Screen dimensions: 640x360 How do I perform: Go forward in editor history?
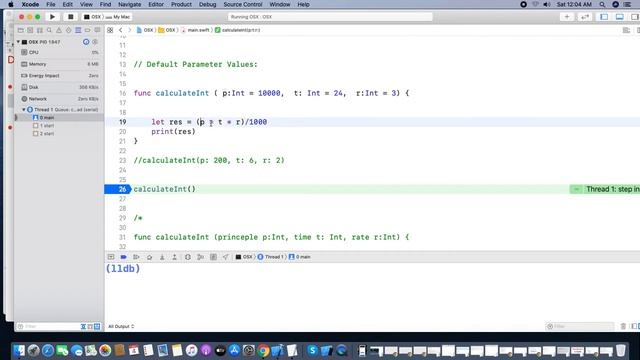point(129,30)
